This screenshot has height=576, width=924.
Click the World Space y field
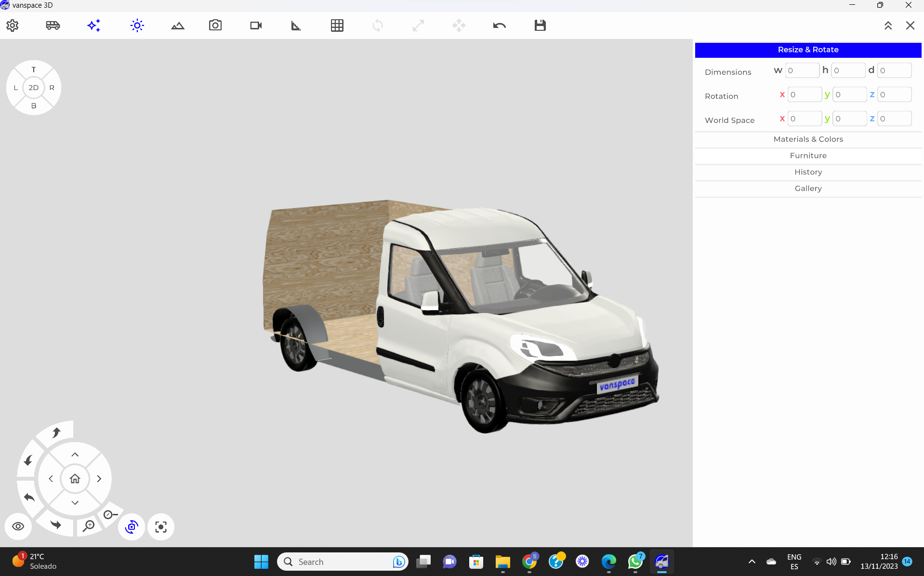pos(850,118)
